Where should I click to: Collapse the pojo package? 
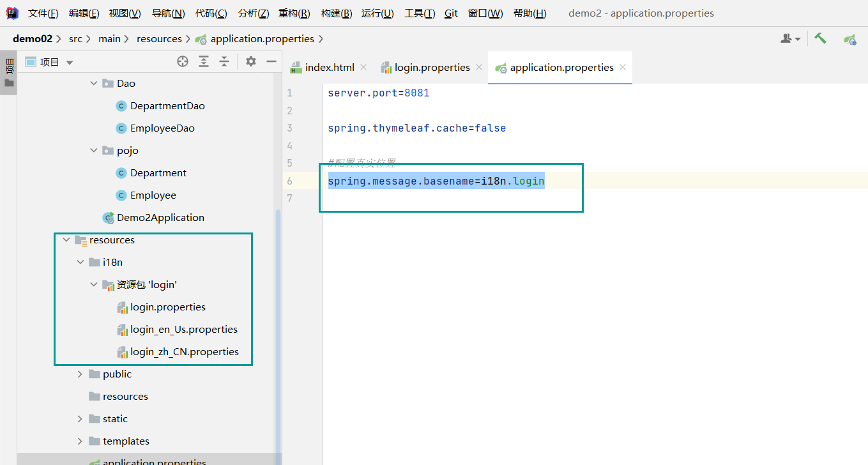tap(94, 151)
